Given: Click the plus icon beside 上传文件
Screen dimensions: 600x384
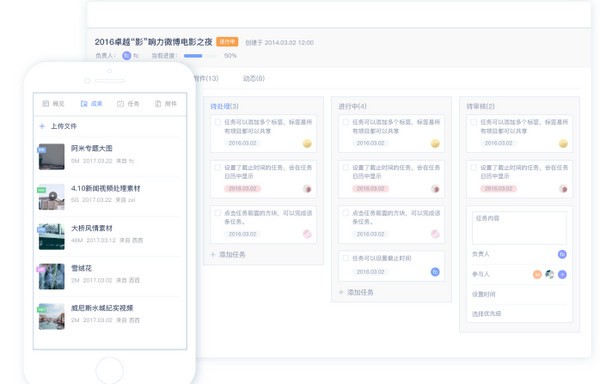Looking at the screenshot, I should pos(42,126).
